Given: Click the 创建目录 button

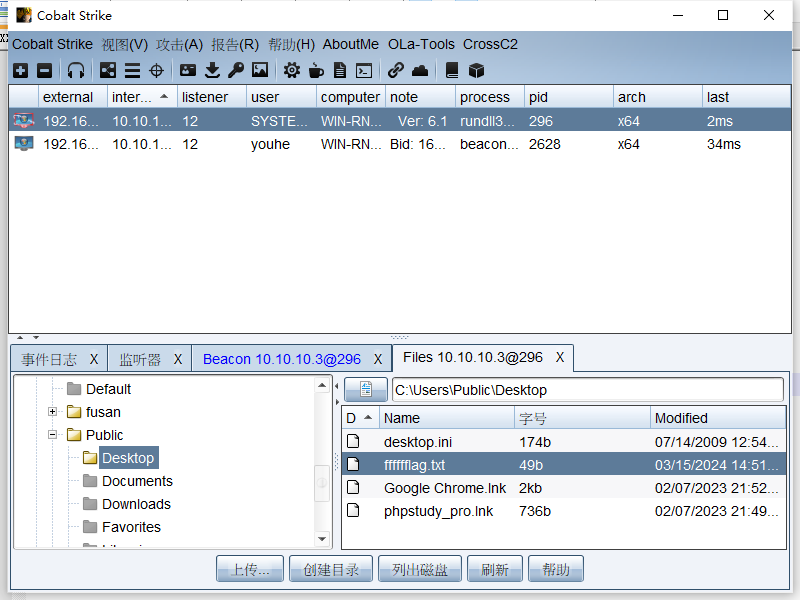Looking at the screenshot, I should [x=331, y=569].
